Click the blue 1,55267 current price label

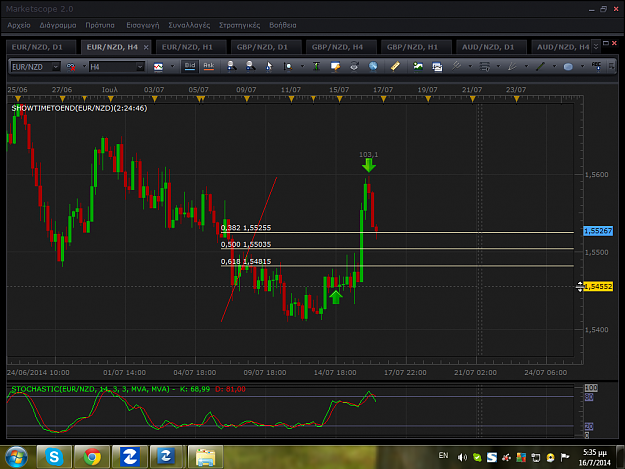[598, 231]
